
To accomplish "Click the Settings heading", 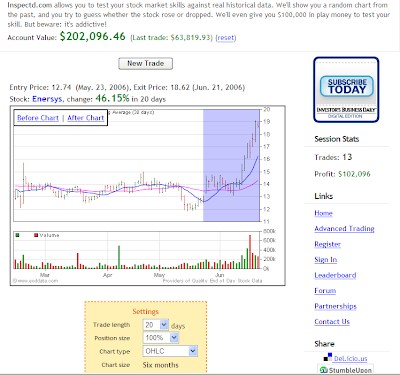I will point(146,311).
